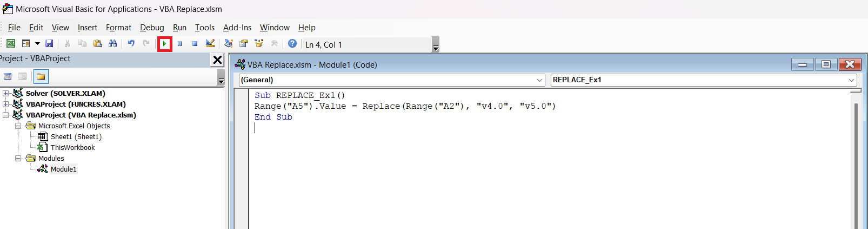The image size is (868, 229).
Task: Close the Project - VBAProject pane
Action: [217, 60]
